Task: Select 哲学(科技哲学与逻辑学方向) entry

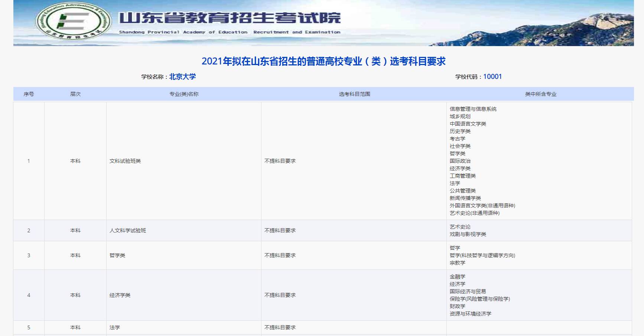Action: pyautogui.click(x=482, y=255)
